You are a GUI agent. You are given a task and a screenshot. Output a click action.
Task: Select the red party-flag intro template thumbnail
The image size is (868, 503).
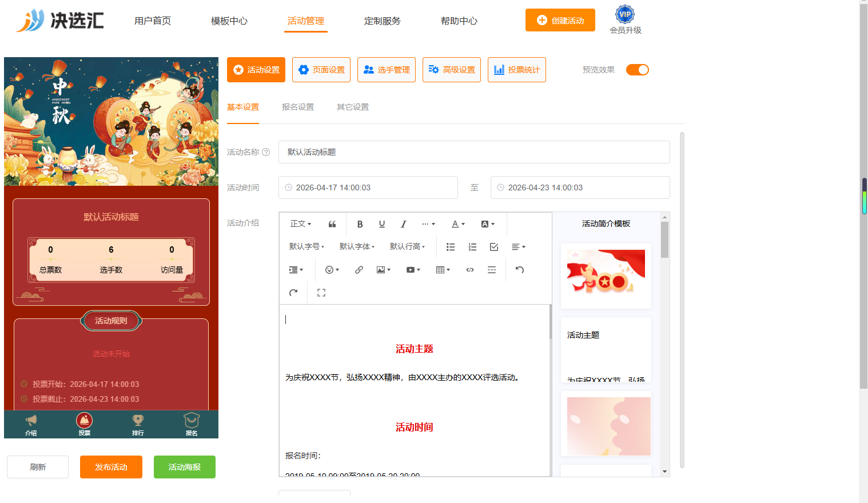click(x=606, y=276)
